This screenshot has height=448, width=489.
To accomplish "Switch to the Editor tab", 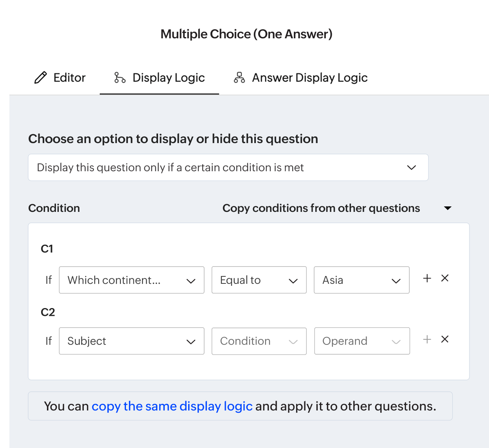I will click(69, 78).
